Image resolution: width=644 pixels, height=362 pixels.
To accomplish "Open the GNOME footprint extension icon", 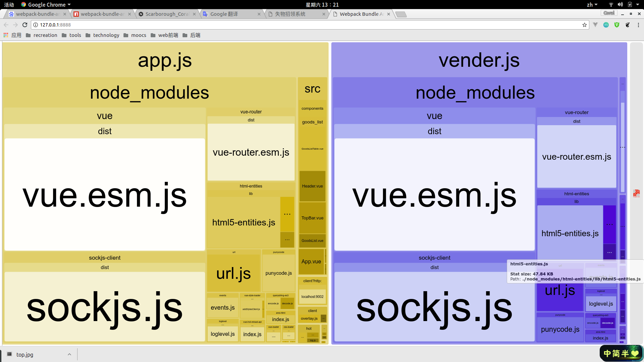I will pos(628,25).
